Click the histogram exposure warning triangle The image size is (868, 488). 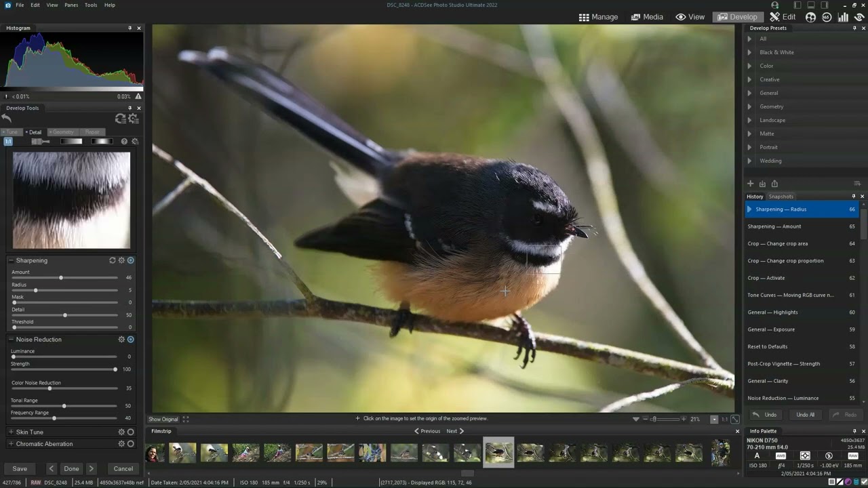click(x=138, y=96)
